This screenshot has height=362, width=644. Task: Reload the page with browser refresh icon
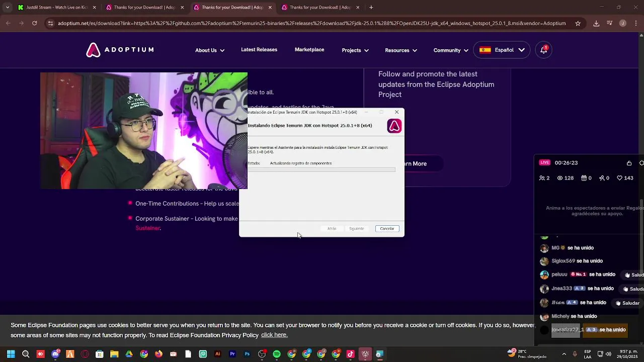click(34, 23)
